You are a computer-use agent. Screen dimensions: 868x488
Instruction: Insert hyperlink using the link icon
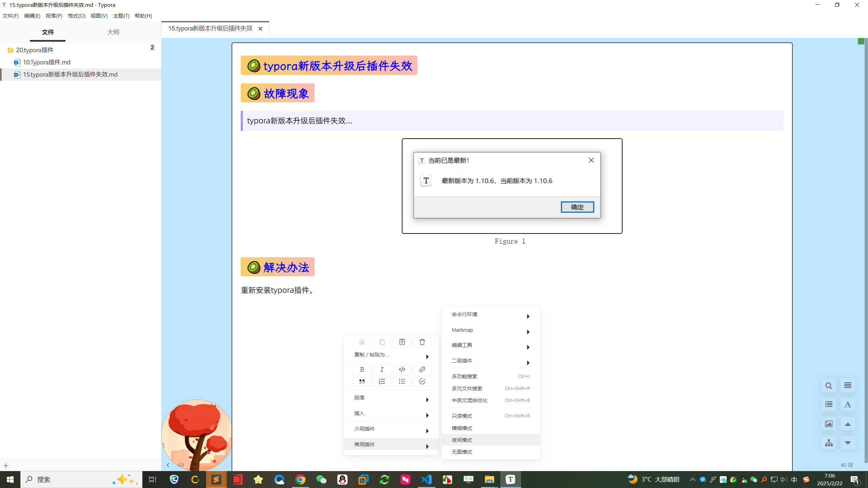422,369
